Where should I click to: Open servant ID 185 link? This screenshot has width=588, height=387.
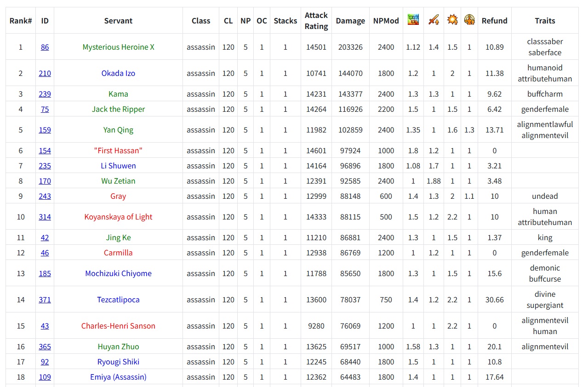coord(45,273)
